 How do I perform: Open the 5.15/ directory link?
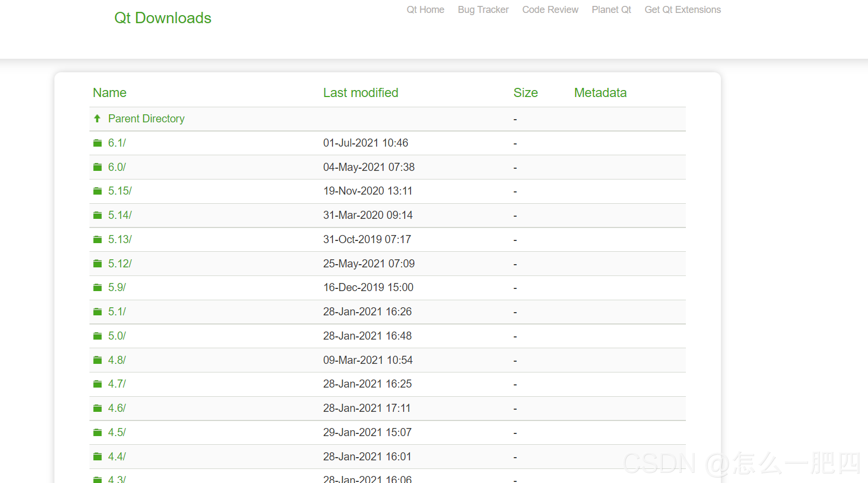tap(120, 191)
